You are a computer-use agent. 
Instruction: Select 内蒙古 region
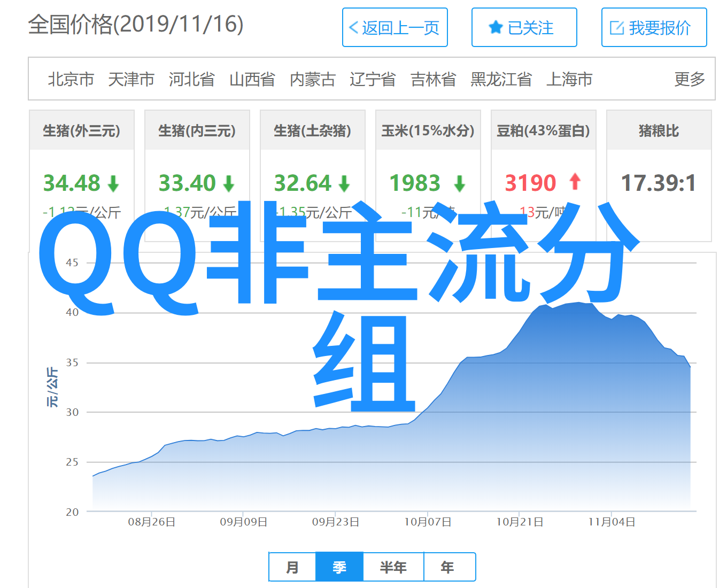tap(313, 79)
